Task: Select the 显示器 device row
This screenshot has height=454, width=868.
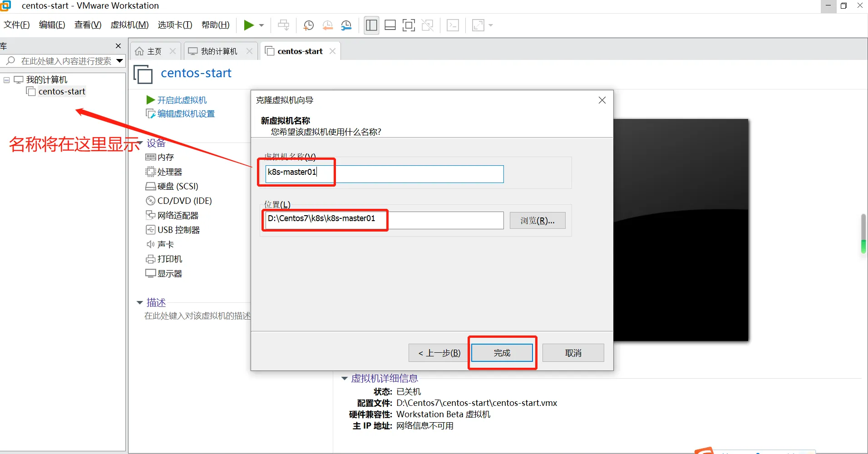Action: tap(164, 273)
